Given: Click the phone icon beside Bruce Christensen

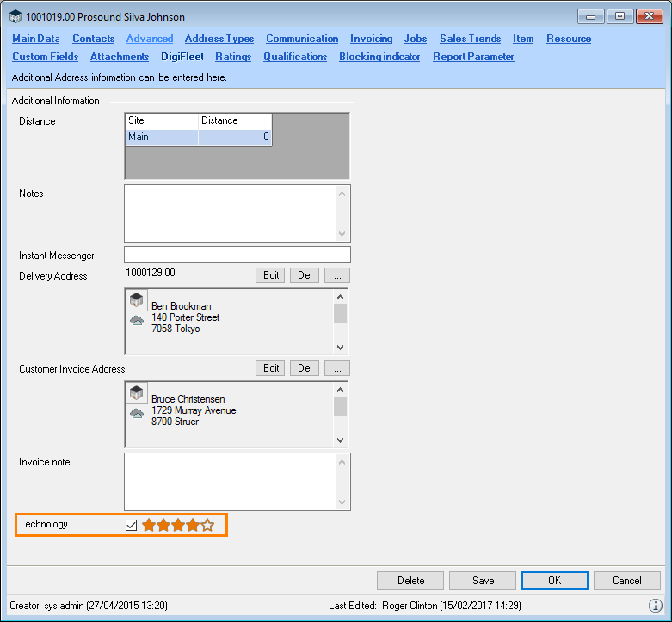Looking at the screenshot, I should 136,413.
